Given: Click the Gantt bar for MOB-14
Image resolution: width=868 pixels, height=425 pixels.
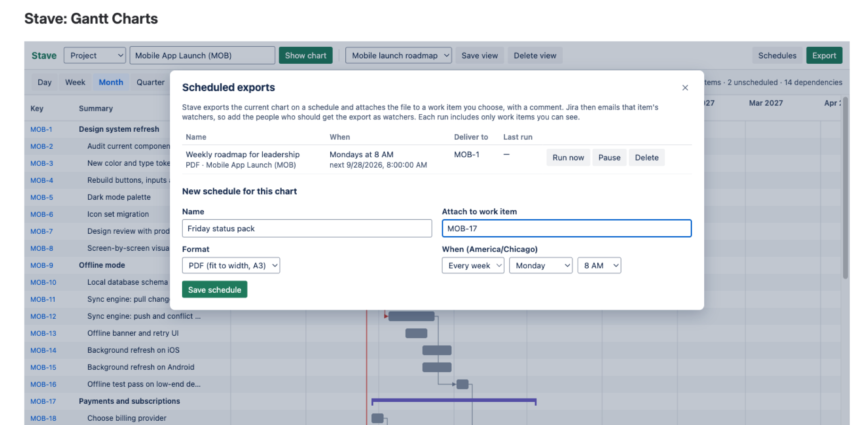Looking at the screenshot, I should pos(437,350).
